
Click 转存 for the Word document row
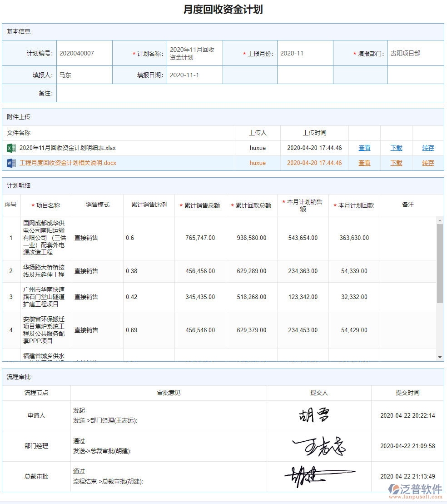(x=427, y=162)
